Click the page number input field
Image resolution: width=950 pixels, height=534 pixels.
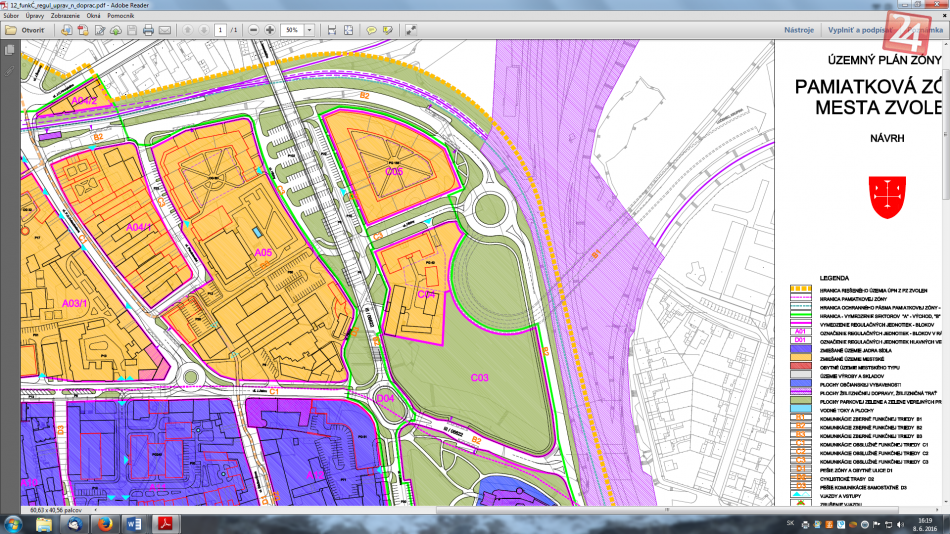(x=219, y=31)
